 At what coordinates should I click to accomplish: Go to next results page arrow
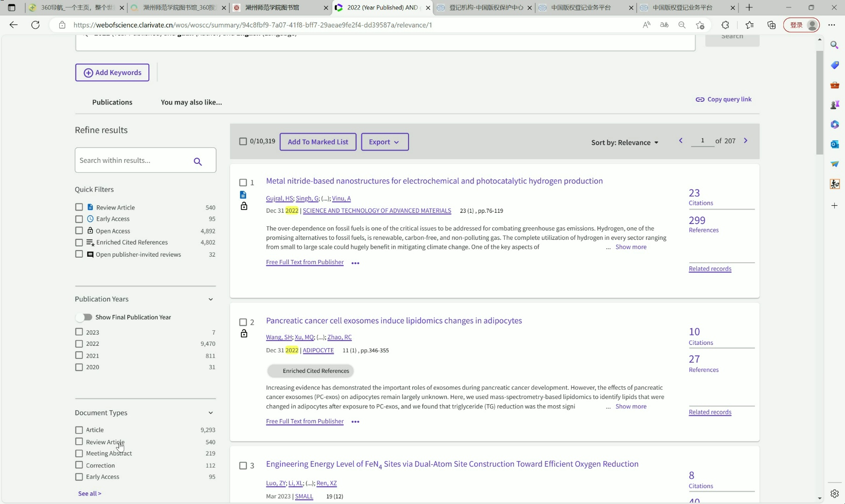click(746, 140)
